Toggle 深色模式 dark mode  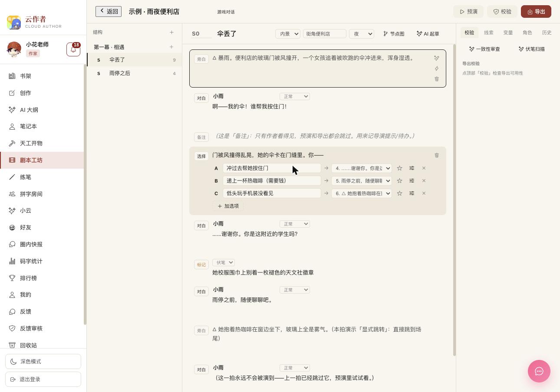click(x=43, y=362)
